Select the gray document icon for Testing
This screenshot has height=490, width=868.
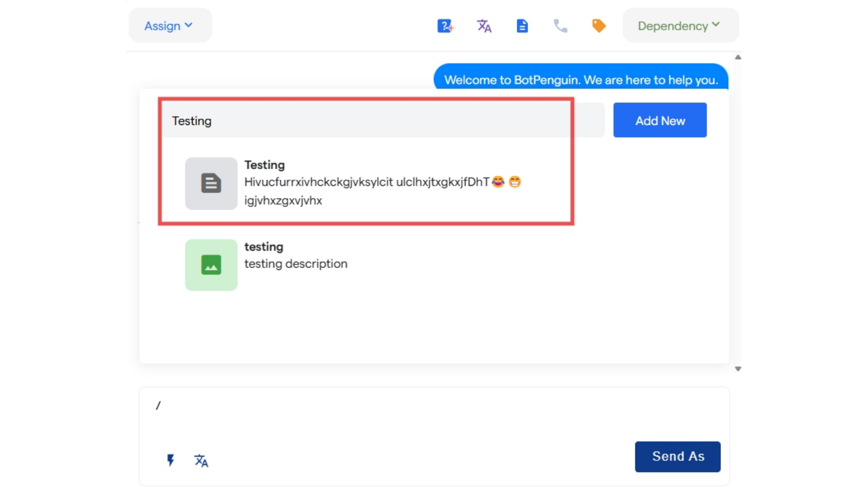pyautogui.click(x=211, y=184)
